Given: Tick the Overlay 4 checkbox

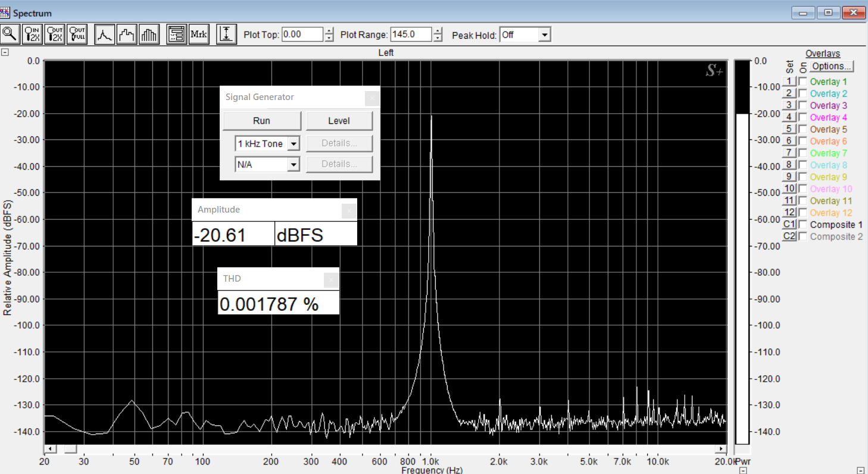Looking at the screenshot, I should pos(803,117).
